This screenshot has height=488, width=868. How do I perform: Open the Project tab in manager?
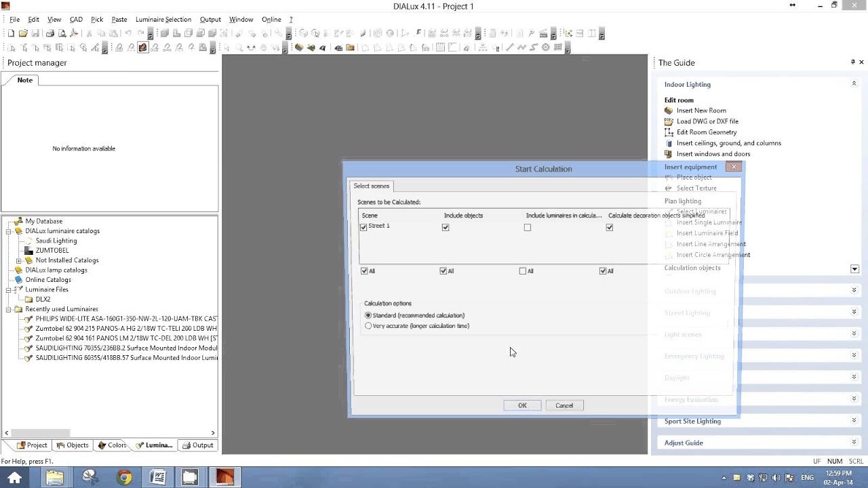(32, 445)
